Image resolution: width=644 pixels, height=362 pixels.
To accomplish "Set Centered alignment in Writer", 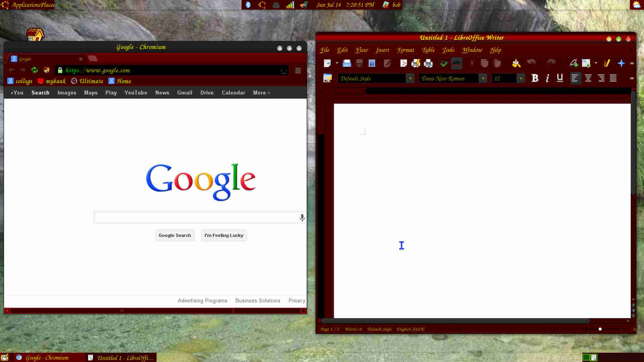I will (x=588, y=78).
